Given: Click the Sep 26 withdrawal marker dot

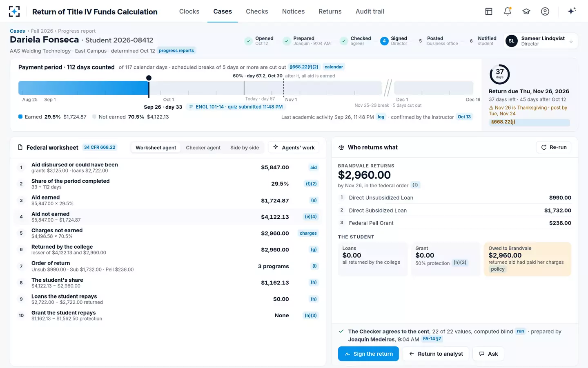Looking at the screenshot, I should click(149, 78).
